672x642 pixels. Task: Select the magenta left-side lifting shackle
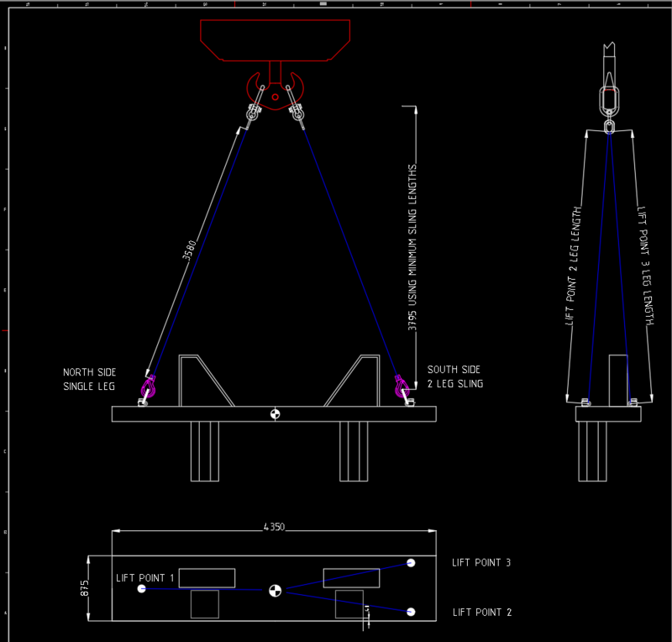click(x=150, y=388)
